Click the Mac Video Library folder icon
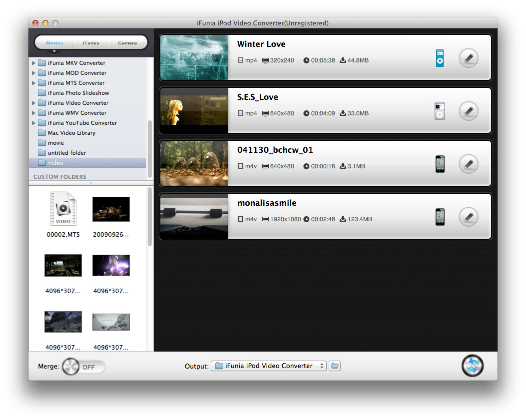This screenshot has height=420, width=526. 42,132
